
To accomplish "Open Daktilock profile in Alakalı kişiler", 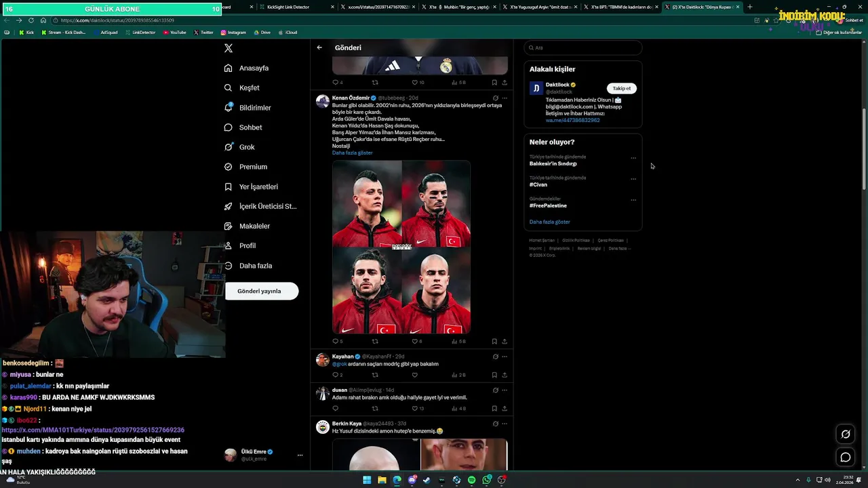I will point(557,85).
